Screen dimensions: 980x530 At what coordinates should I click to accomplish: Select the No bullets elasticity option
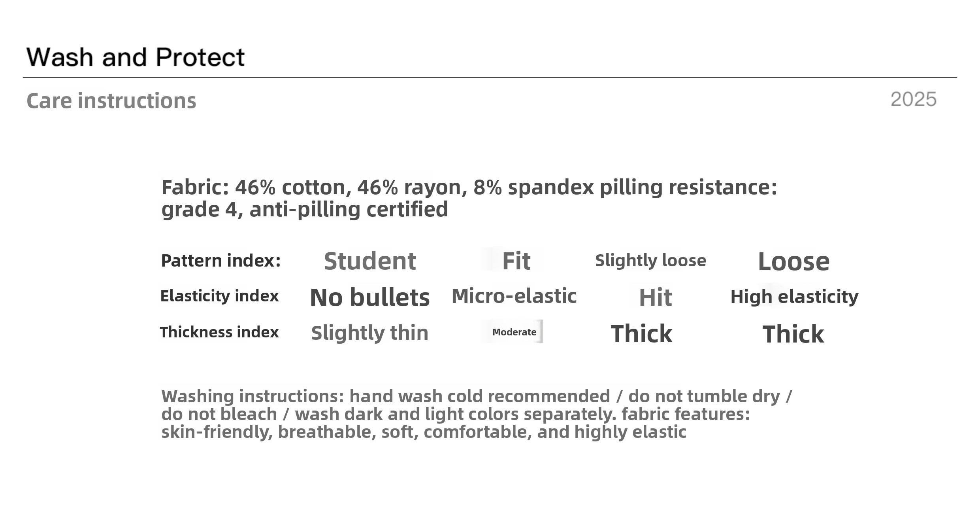click(369, 297)
